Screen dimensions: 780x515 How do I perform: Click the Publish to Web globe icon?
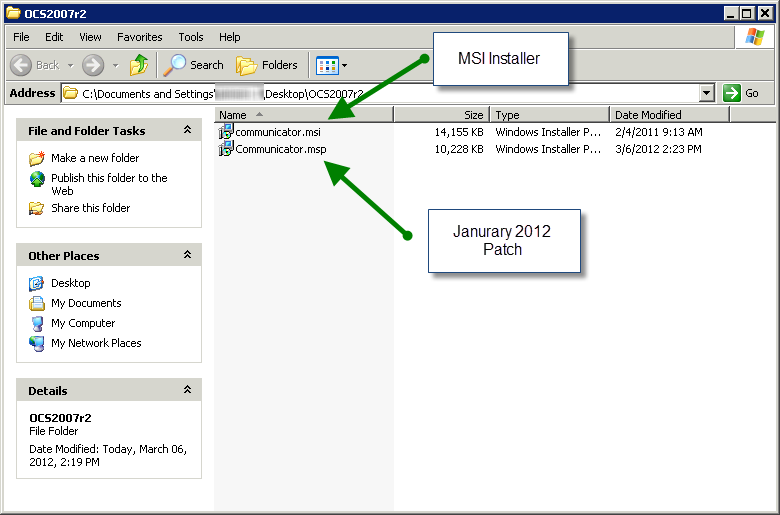(37, 179)
